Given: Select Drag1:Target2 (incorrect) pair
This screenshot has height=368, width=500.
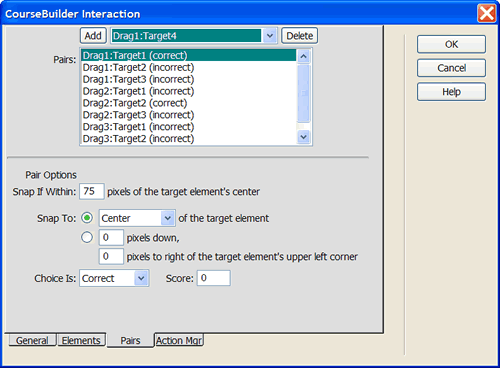Looking at the screenshot, I should click(x=189, y=67).
